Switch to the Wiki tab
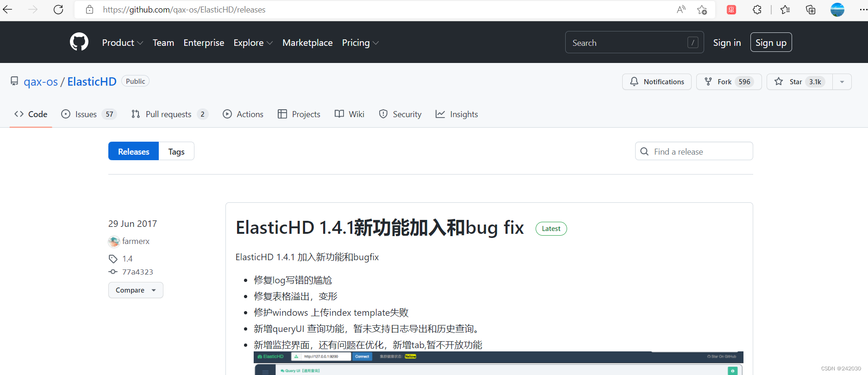Image resolution: width=868 pixels, height=375 pixels. 350,114
